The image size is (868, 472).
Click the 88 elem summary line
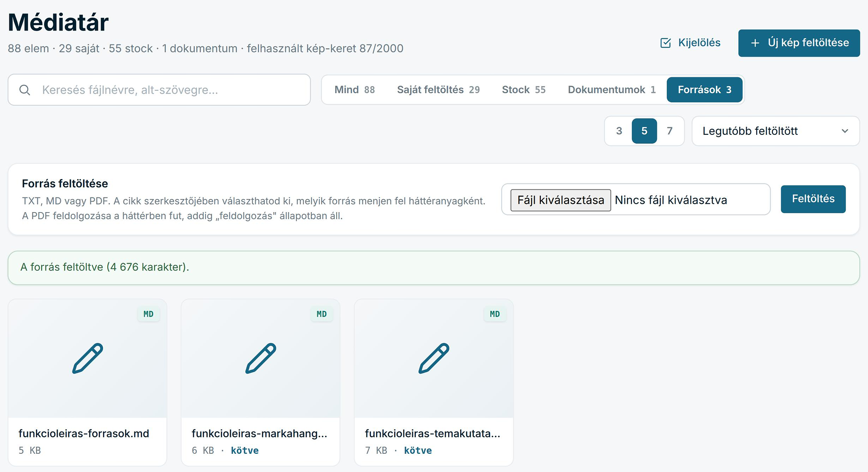pos(206,48)
